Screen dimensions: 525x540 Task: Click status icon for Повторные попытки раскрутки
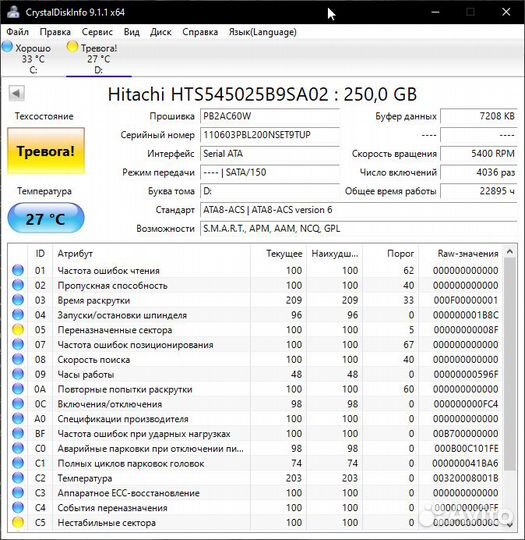18,389
